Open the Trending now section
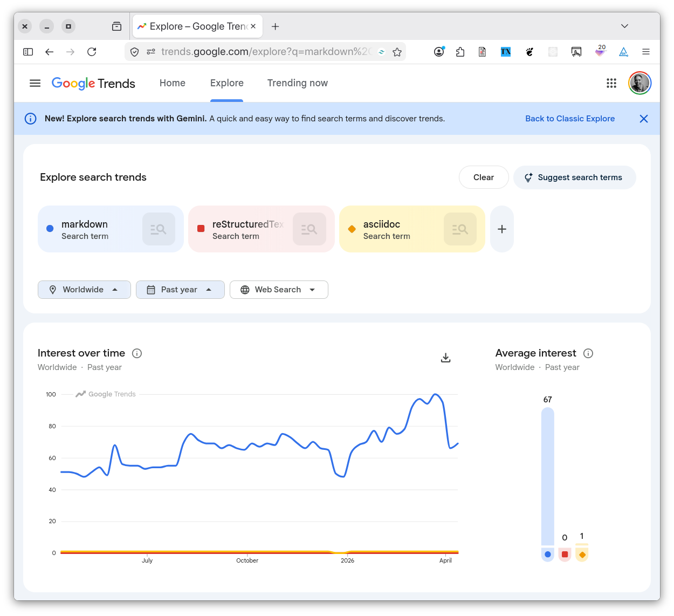The height and width of the screenshot is (616, 674). pos(297,83)
